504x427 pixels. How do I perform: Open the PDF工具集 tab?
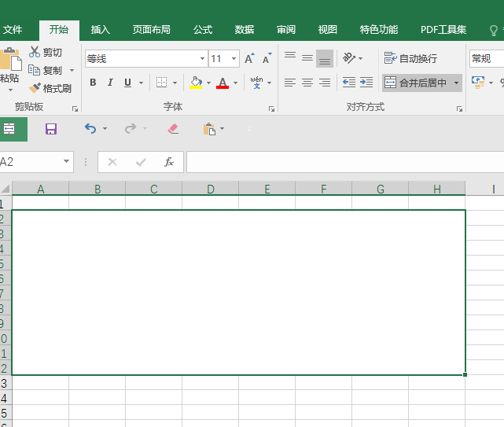[x=443, y=30]
